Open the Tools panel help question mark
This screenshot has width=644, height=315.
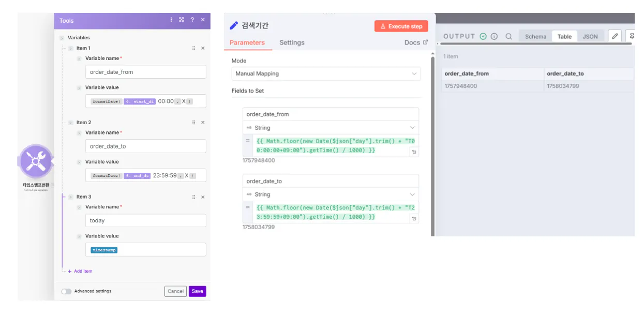[x=192, y=20]
